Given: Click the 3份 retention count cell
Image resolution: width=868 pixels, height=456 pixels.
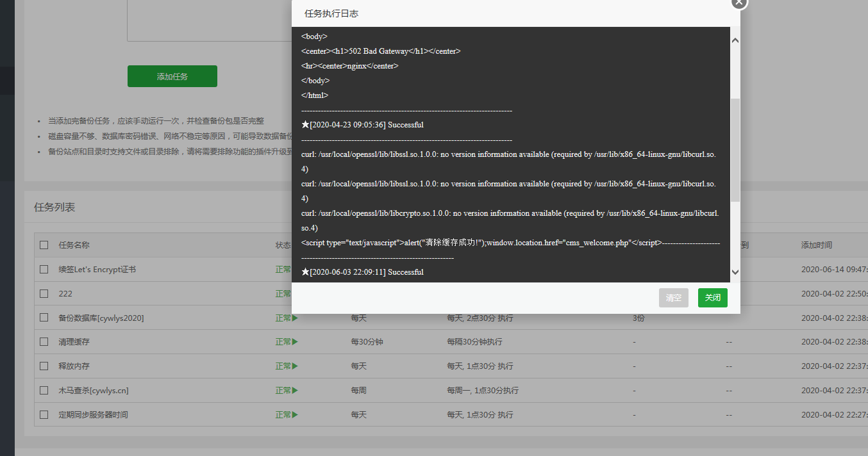Looking at the screenshot, I should (x=638, y=318).
